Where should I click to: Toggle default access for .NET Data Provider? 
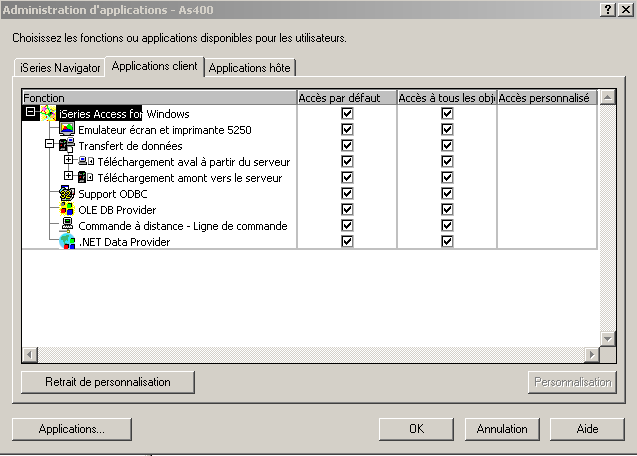tap(347, 241)
